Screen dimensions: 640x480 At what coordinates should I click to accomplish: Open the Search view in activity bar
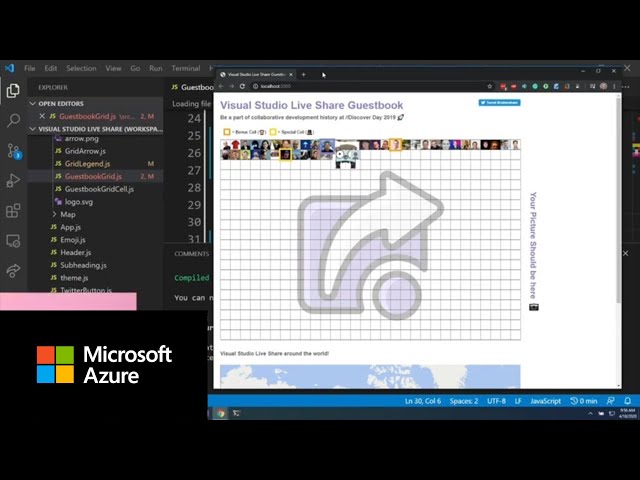13,120
